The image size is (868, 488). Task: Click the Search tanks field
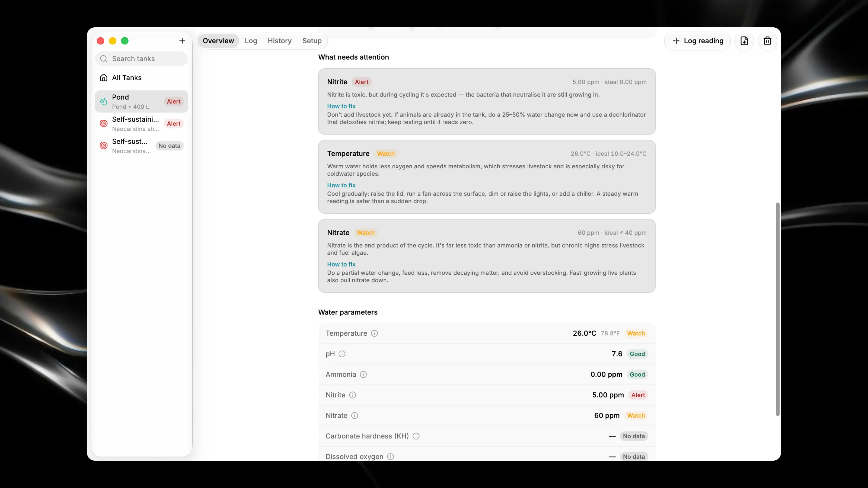click(x=142, y=59)
